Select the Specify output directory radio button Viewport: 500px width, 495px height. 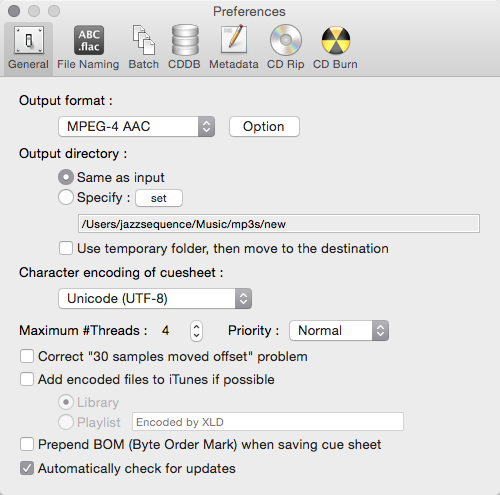tap(66, 197)
